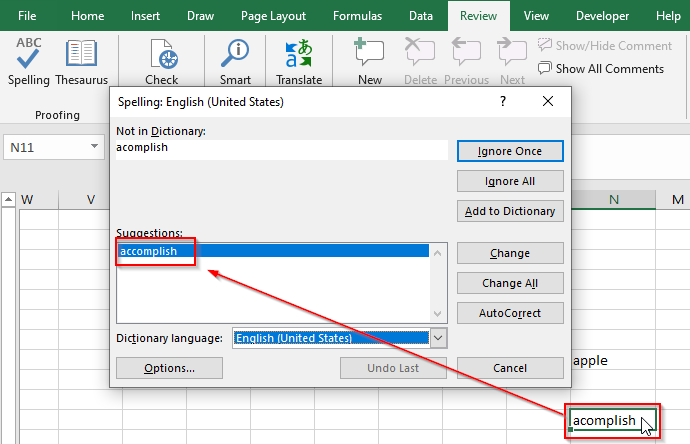Click Change All button
The image size is (690, 444).
click(510, 283)
